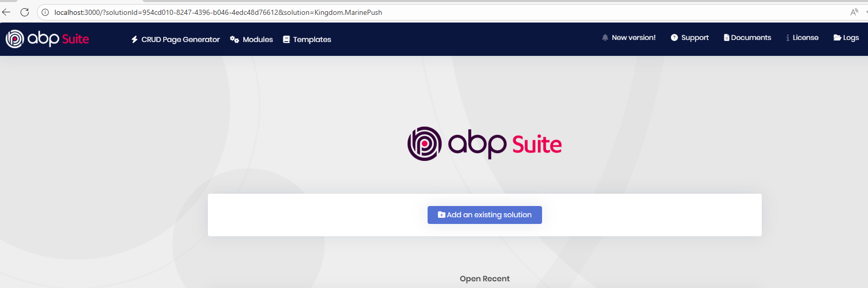The image size is (868, 288).
Task: Click folder-plus icon on Add solution button
Action: (441, 215)
